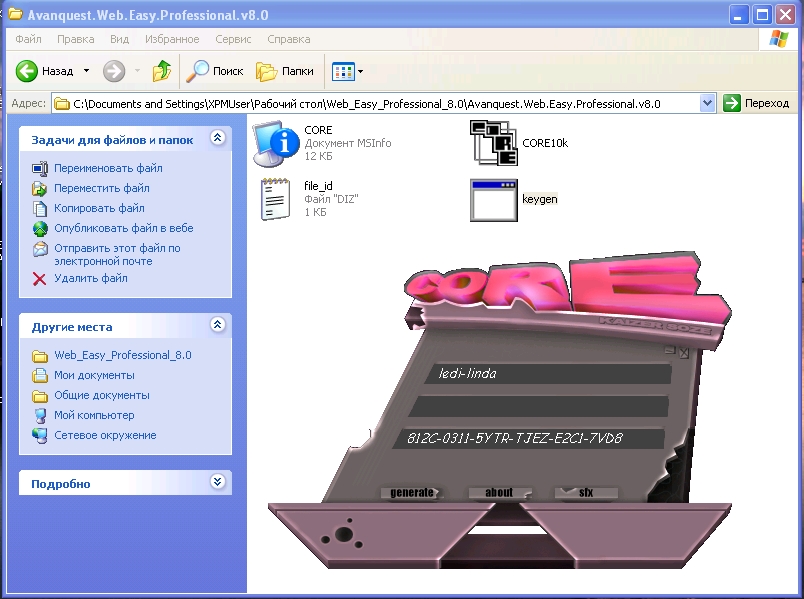Screen dimensions: 804x599
Task: Select the file_id DIZ file icon
Action: 275,199
